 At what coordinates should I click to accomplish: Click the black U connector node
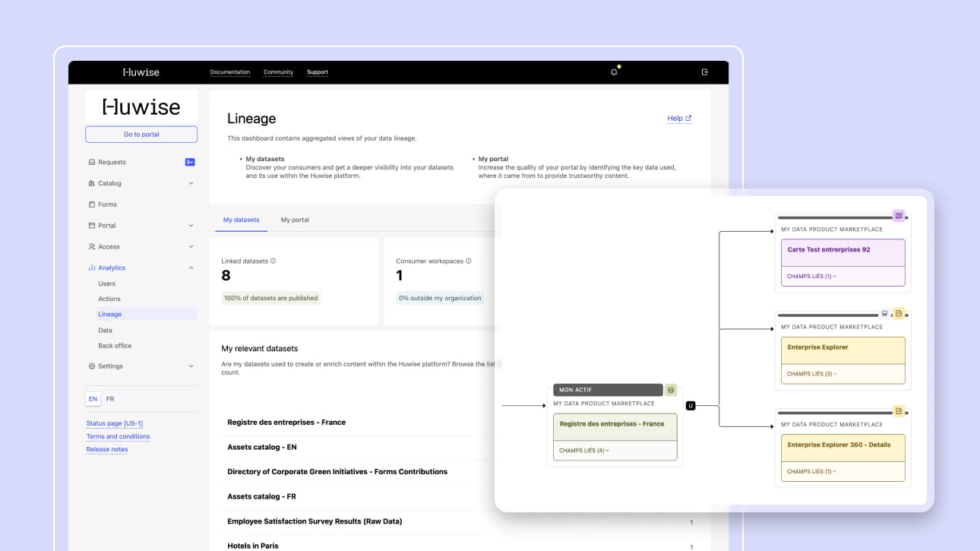691,406
